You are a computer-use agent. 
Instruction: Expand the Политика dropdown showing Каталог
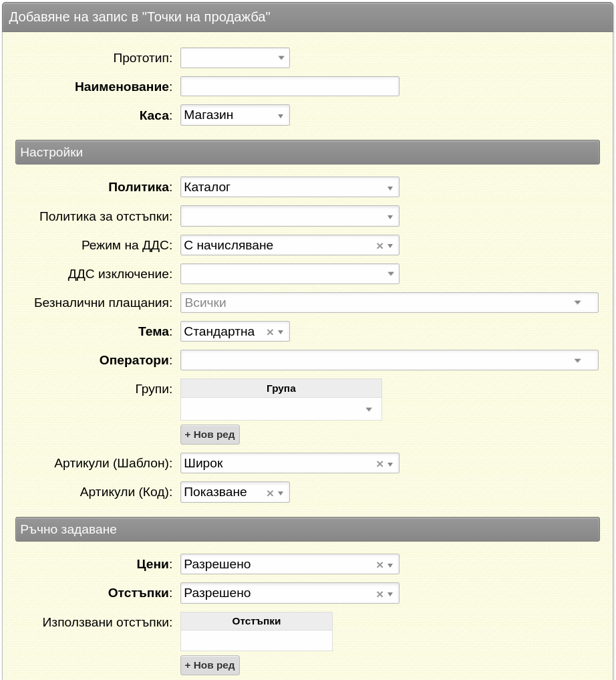tap(289, 187)
